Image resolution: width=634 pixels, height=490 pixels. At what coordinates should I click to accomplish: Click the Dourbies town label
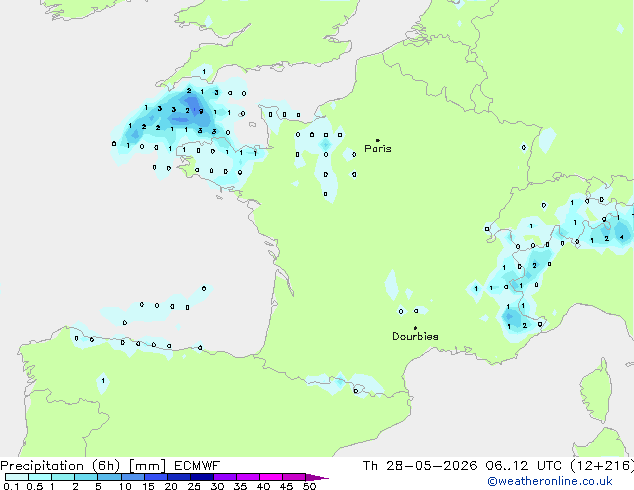pyautogui.click(x=415, y=336)
